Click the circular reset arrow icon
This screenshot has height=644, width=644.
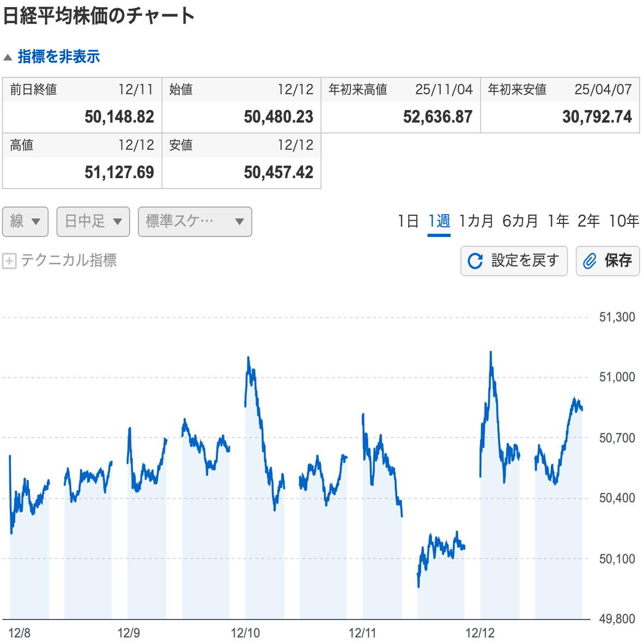click(475, 261)
